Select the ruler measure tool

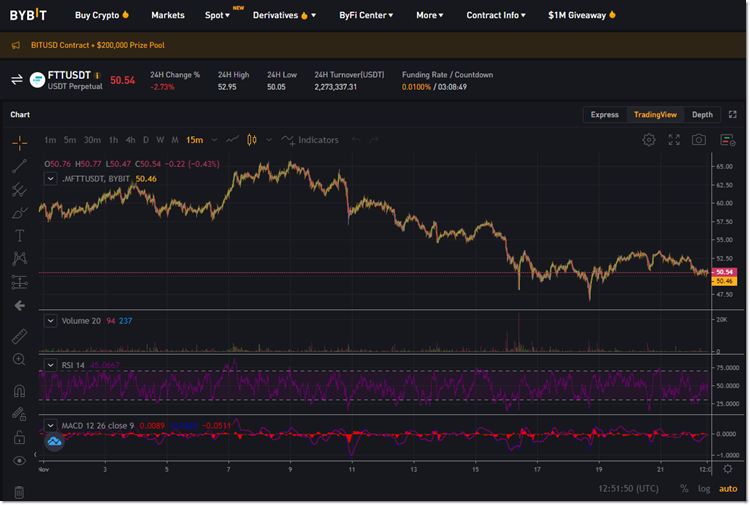point(20,336)
